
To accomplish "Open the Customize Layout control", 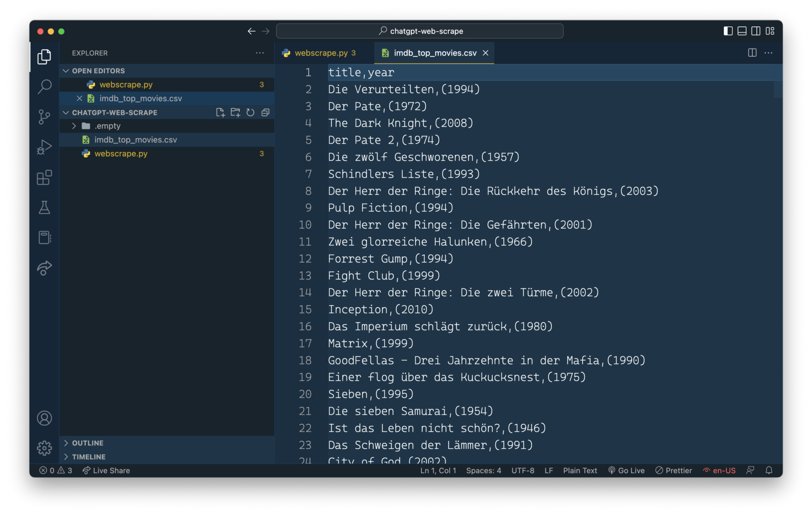I will [770, 31].
